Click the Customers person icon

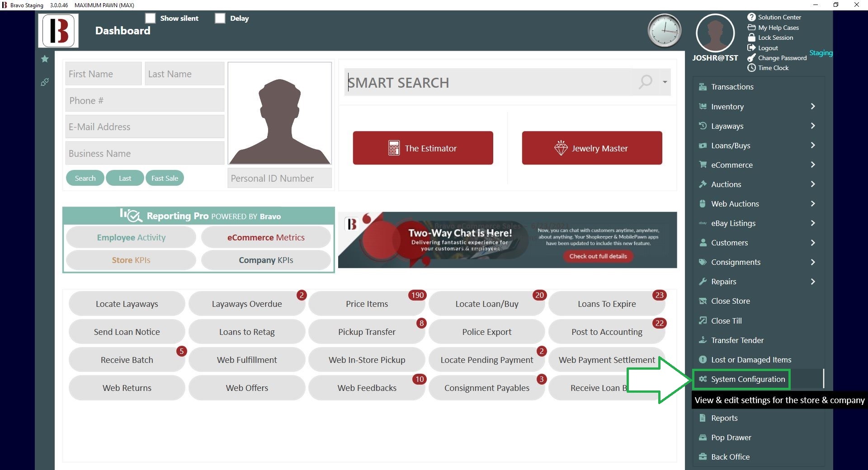[x=703, y=243]
